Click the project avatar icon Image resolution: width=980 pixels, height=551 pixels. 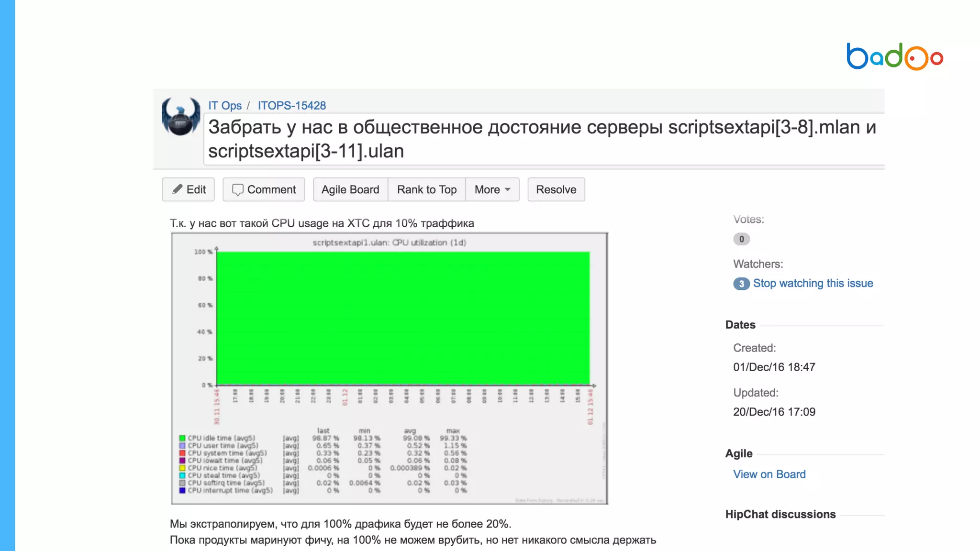[x=180, y=116]
